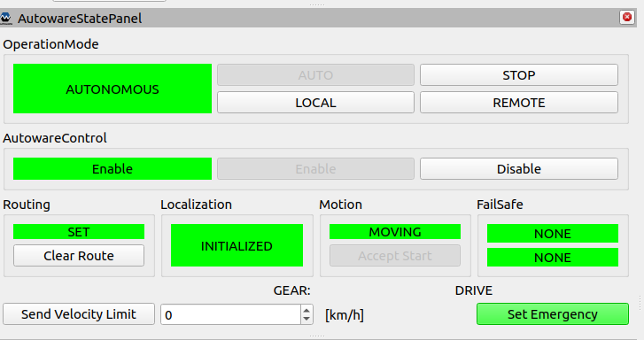This screenshot has width=644, height=340.
Task: Decrease velocity limit with down arrow
Action: [306, 319]
